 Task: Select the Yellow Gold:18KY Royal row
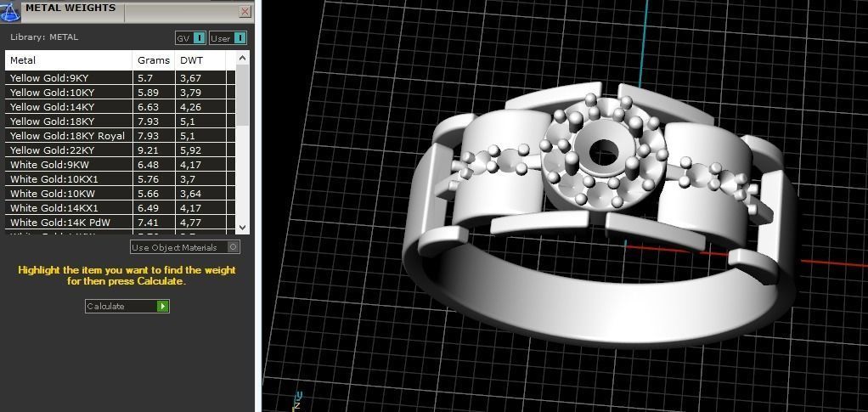120,136
